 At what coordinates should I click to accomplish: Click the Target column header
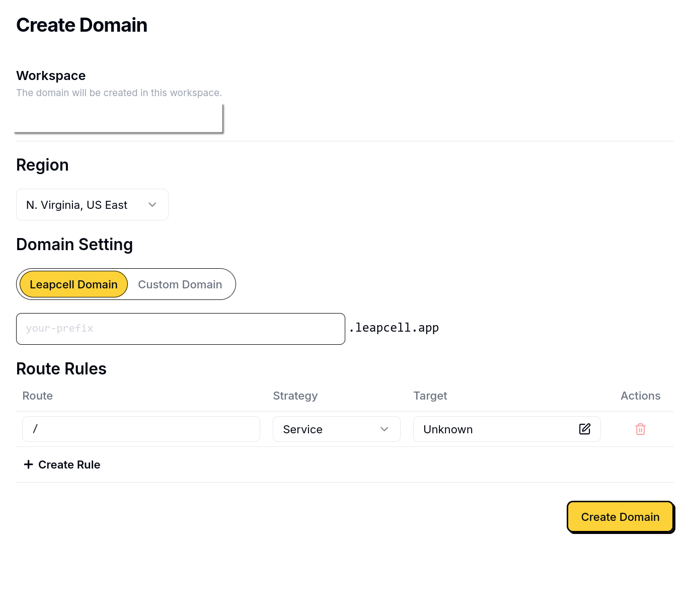(x=430, y=396)
